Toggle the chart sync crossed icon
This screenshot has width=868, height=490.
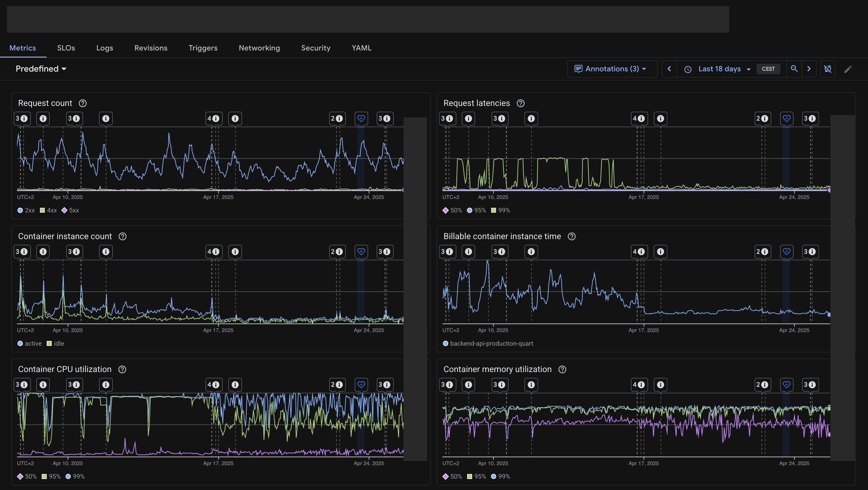click(x=828, y=69)
